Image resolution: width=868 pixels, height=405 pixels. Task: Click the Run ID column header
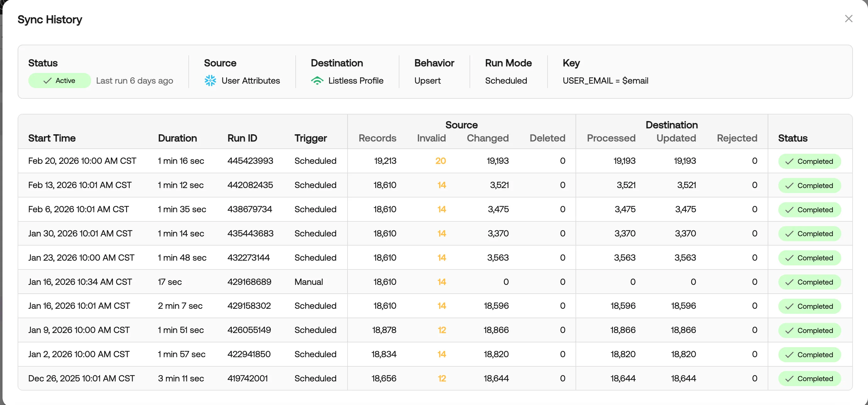(242, 138)
